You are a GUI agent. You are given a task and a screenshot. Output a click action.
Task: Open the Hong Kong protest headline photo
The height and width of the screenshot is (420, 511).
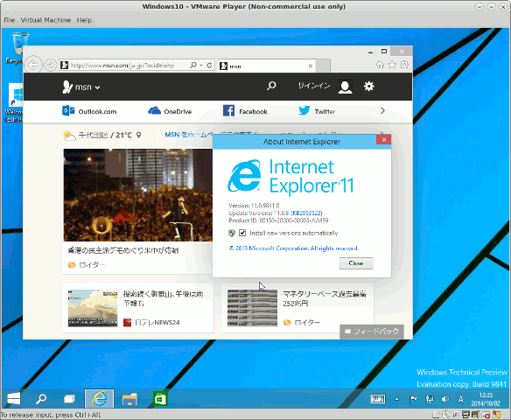coord(138,195)
